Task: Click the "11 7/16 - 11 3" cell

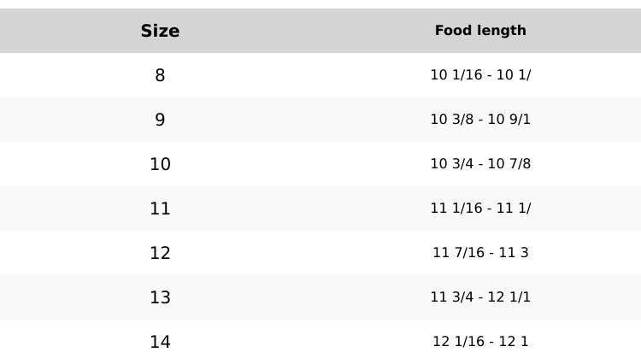Action: tap(480, 253)
